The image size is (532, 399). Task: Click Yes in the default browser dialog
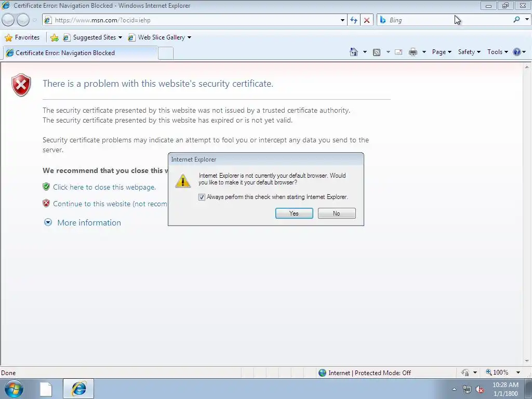coord(294,214)
